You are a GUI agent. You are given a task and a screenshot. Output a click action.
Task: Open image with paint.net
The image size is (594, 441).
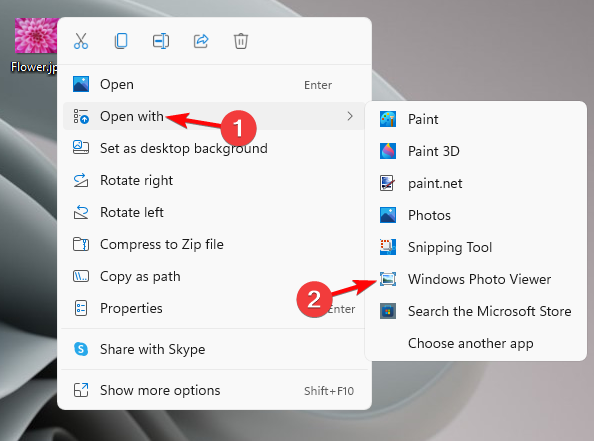coord(476,183)
